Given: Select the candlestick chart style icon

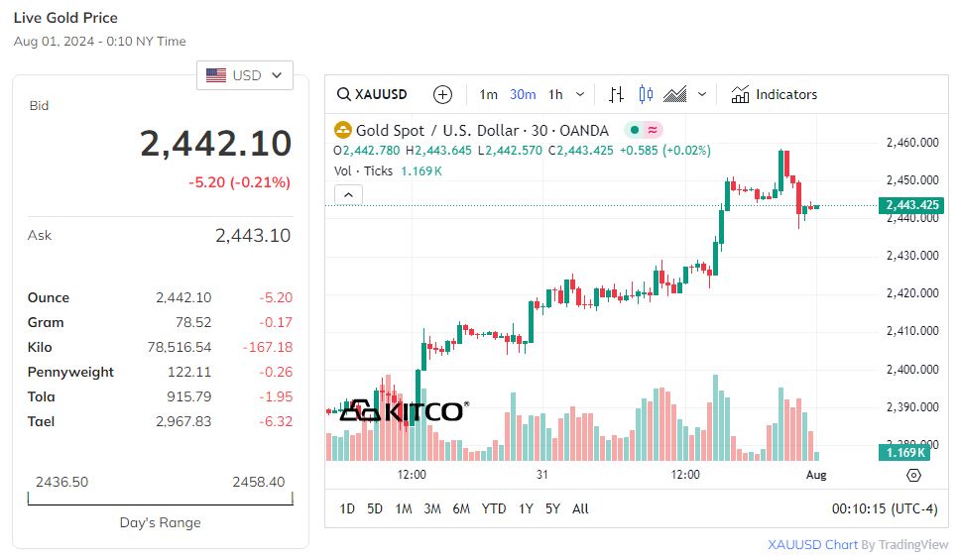Looking at the screenshot, I should pos(646,95).
